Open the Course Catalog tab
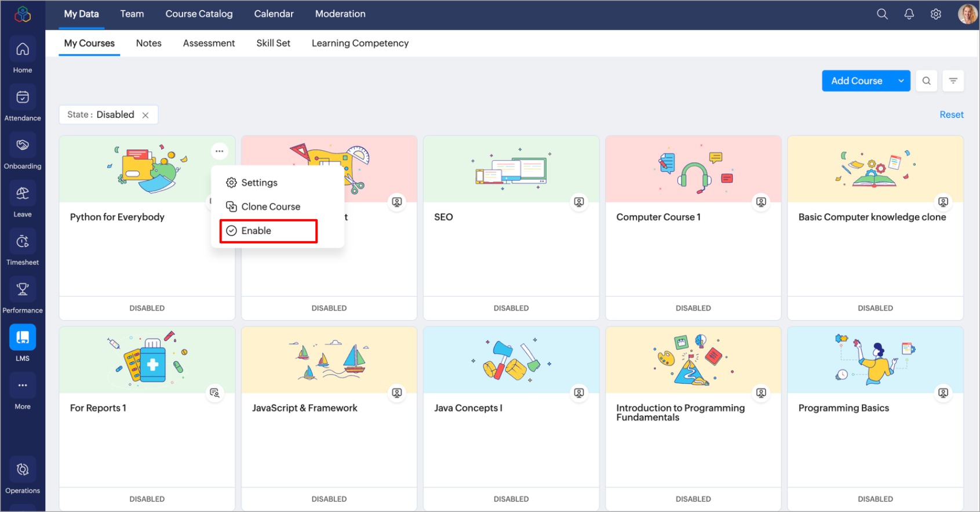 (x=199, y=14)
